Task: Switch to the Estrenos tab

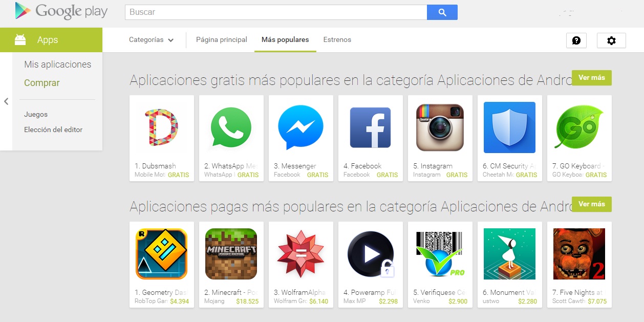Action: 337,39
